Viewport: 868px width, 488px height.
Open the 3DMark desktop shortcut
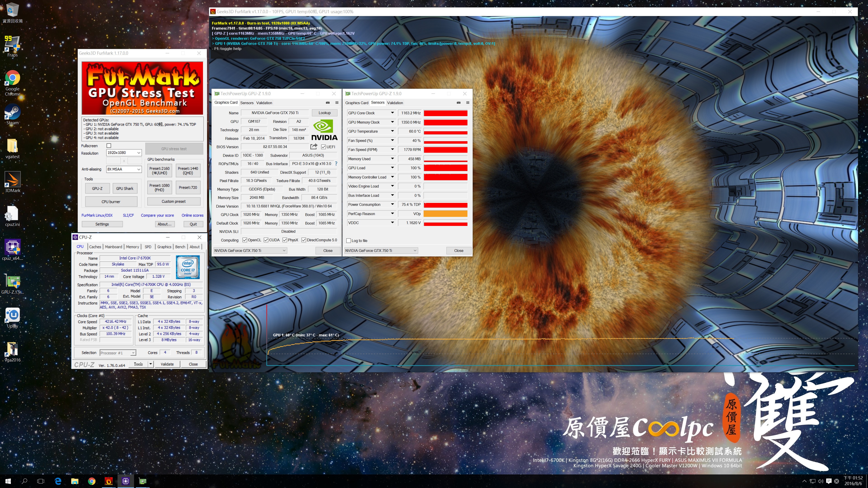[x=12, y=182]
